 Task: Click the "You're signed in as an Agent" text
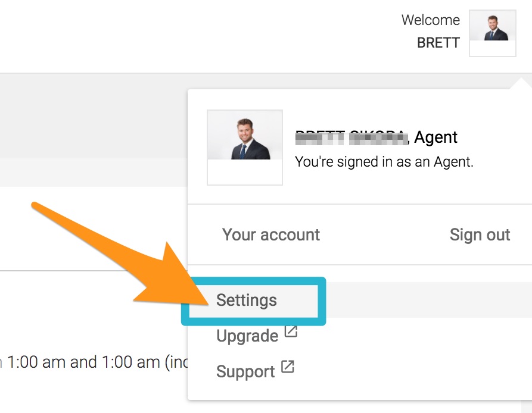point(384,162)
